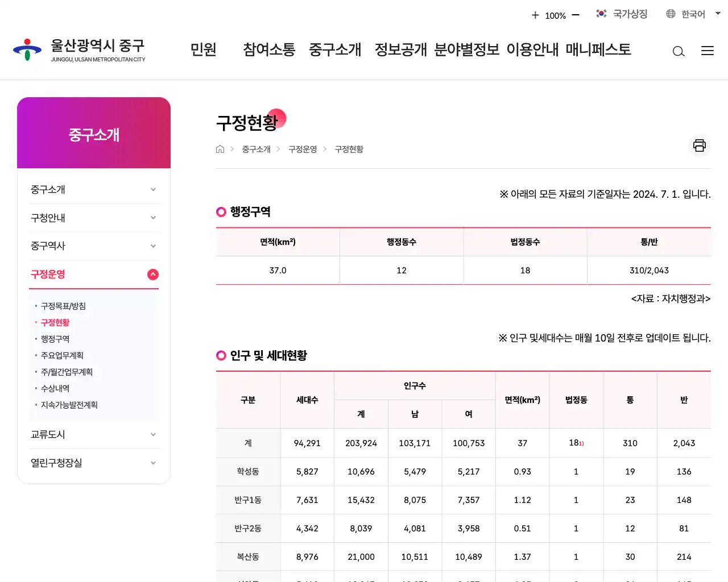Viewport: 728px width, 582px height.
Task: Collapse the 구정운영 sidebar section
Action: pyautogui.click(x=152, y=274)
